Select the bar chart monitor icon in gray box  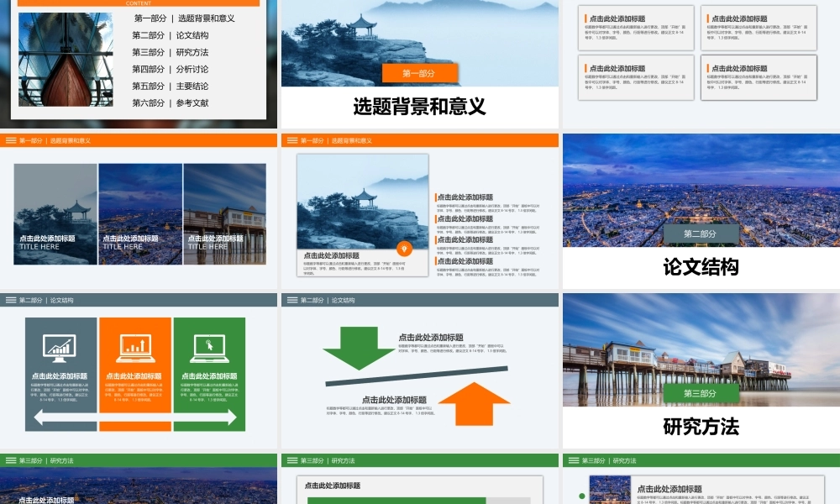point(59,346)
